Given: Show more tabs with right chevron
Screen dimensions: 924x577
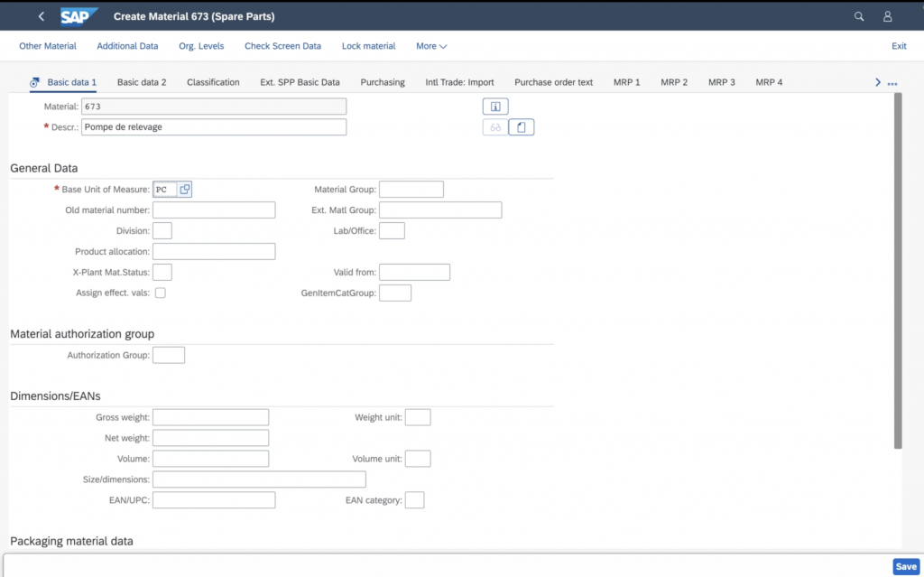Looking at the screenshot, I should (x=878, y=82).
